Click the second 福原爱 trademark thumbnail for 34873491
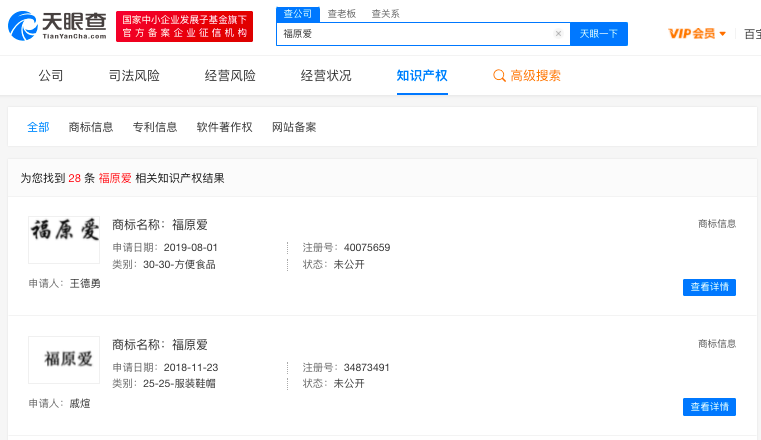The image size is (761, 440). 64,359
